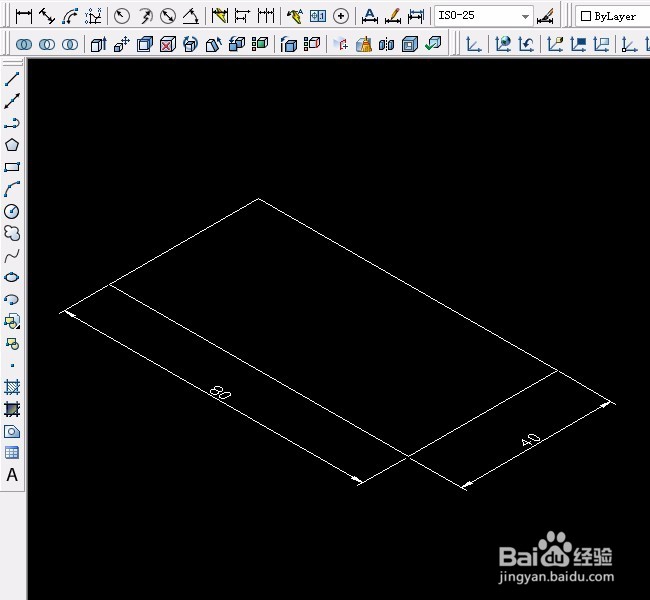Click the Dimension Edit icon
The image size is (650, 600).
coord(369,16)
